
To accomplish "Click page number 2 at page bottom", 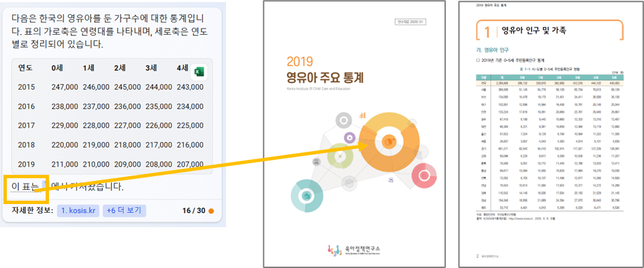I will pos(477,256).
